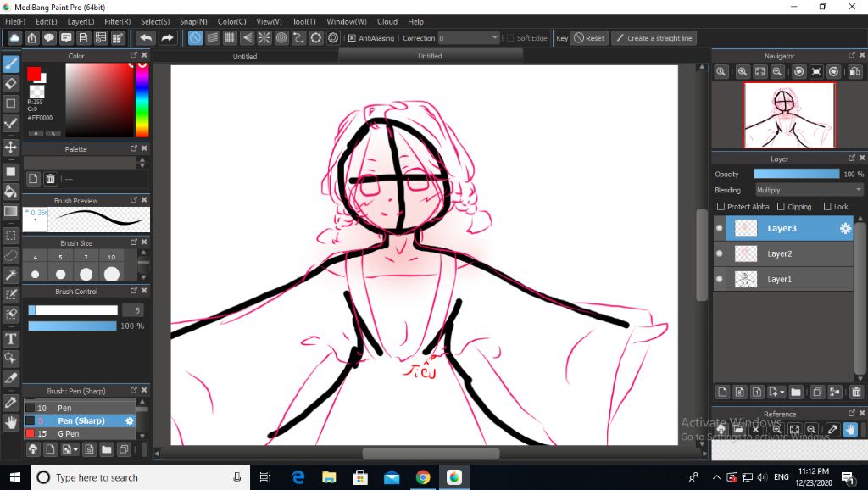The width and height of the screenshot is (868, 490).
Task: Enable layer Lock checkbox
Action: click(827, 207)
